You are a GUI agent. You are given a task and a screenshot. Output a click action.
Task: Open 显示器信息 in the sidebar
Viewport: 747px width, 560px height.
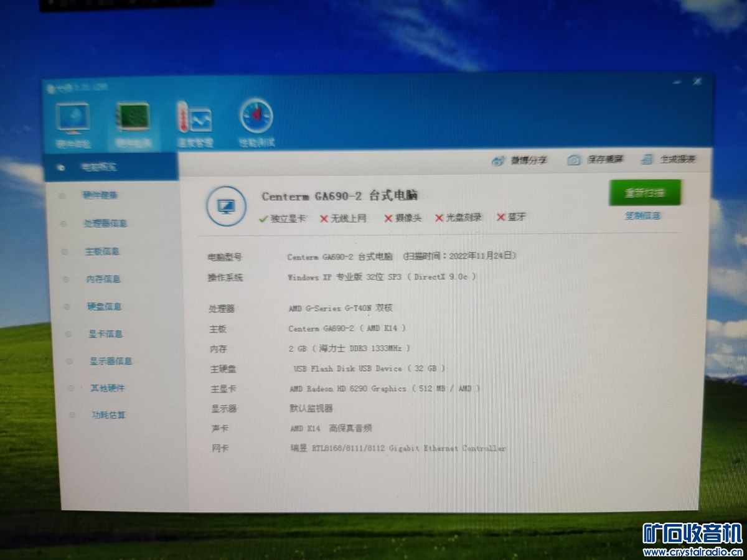click(111, 361)
